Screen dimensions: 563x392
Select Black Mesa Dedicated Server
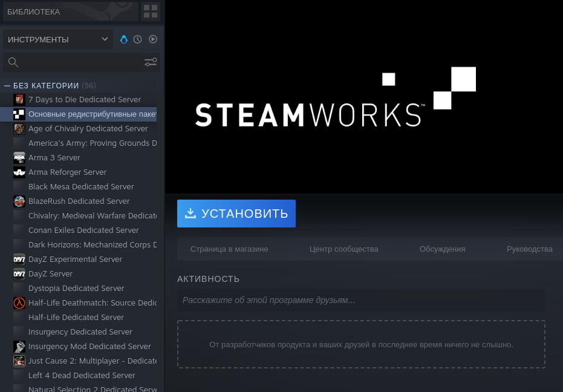(81, 187)
